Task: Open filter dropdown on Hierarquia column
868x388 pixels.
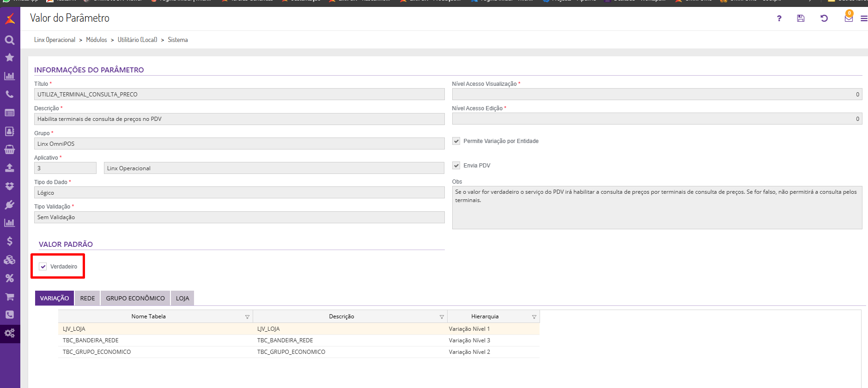Action: pos(534,317)
